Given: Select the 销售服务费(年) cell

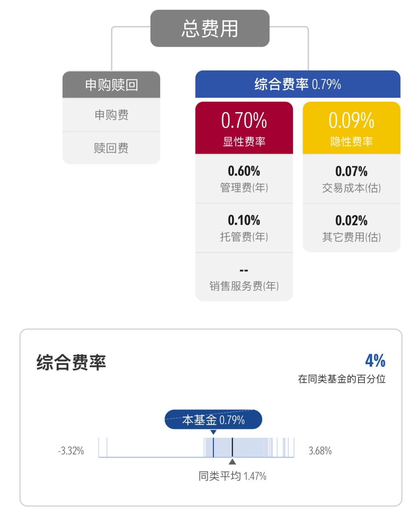Looking at the screenshot, I should click(244, 277).
